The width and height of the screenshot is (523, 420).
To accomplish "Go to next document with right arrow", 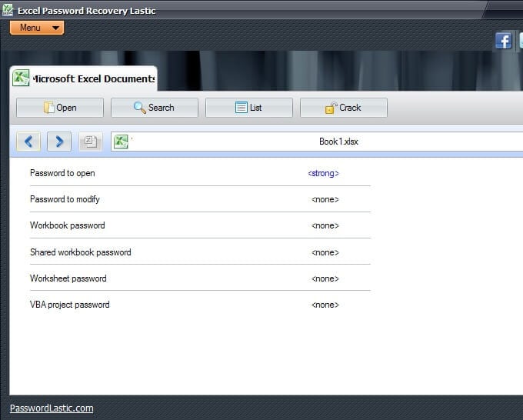I will tap(59, 142).
